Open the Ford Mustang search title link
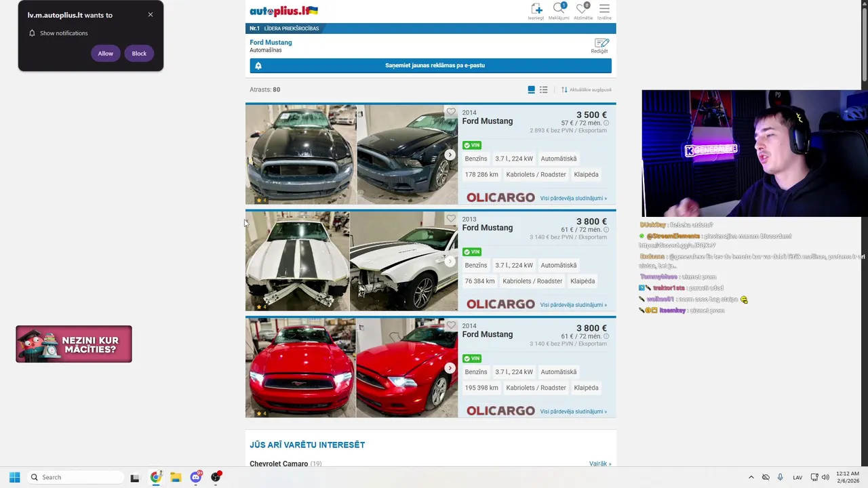 [x=271, y=42]
